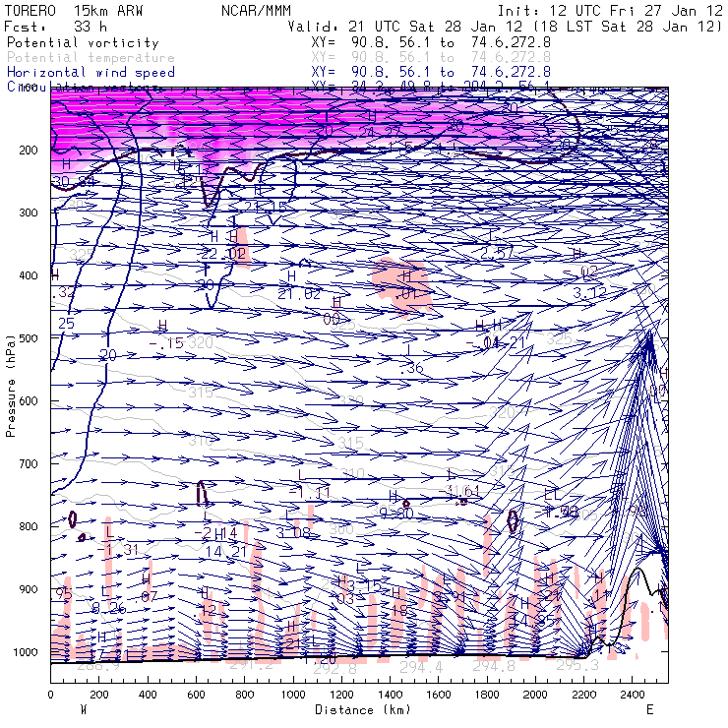This screenshot has height=728, width=728.
Task: Click the 400 hPa pressure tick label
Action: tap(29, 275)
